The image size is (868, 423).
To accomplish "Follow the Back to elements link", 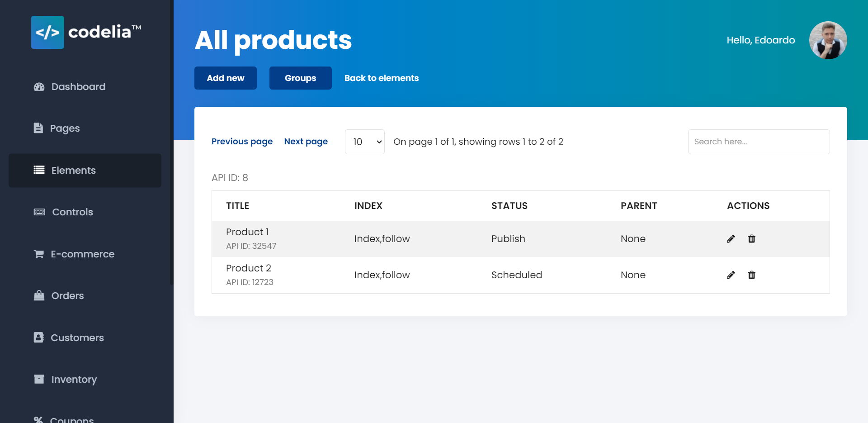I will point(382,78).
